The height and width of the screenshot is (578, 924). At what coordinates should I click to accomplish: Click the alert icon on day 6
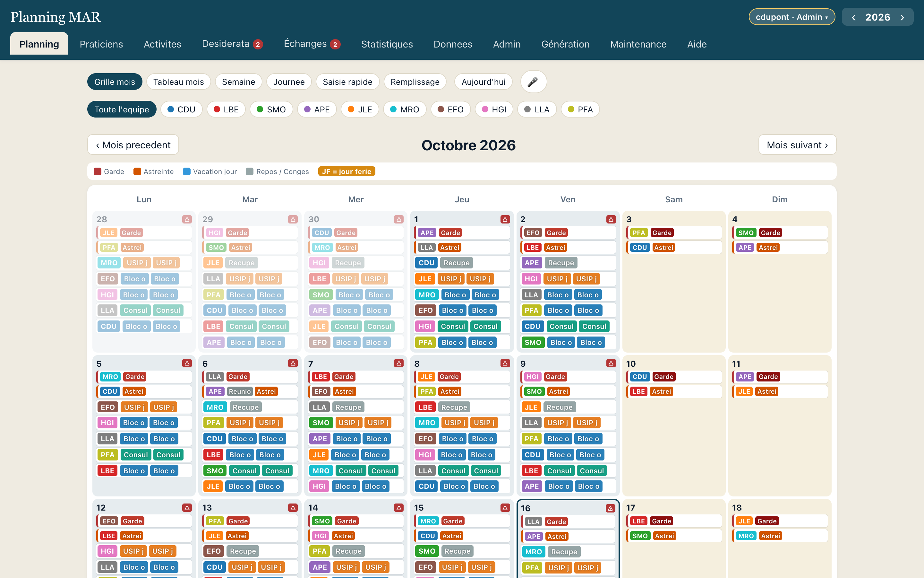(x=293, y=363)
